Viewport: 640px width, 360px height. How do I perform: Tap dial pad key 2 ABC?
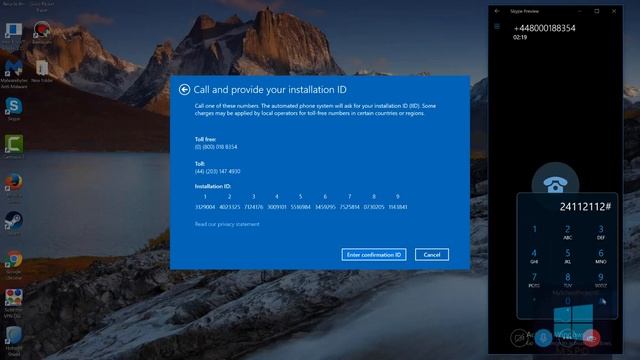click(x=567, y=231)
